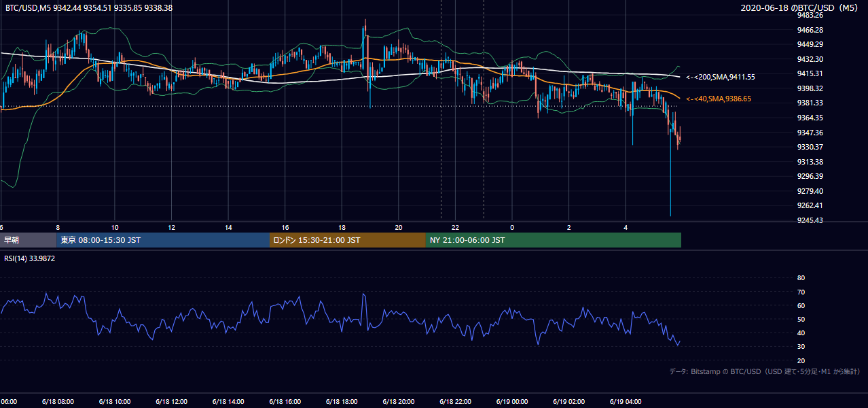
Task: Select the 東京 08:00-15:30 JST session bar
Action: point(163,240)
